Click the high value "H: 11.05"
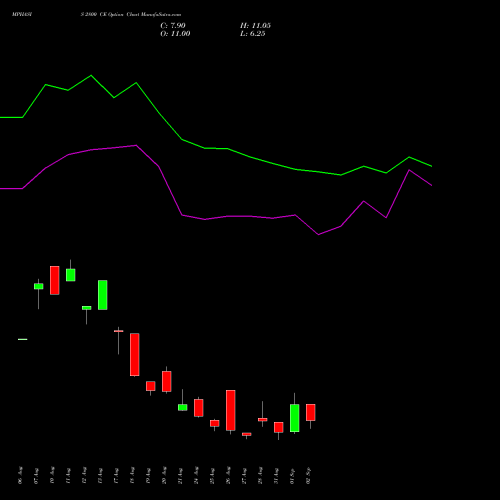This screenshot has height=500, width=500. (255, 26)
